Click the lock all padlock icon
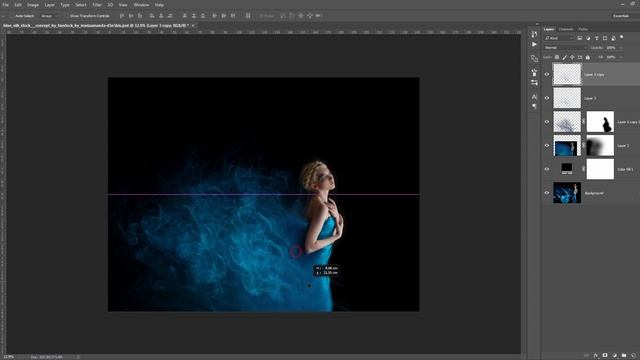This screenshot has width=640, height=360. [588, 57]
